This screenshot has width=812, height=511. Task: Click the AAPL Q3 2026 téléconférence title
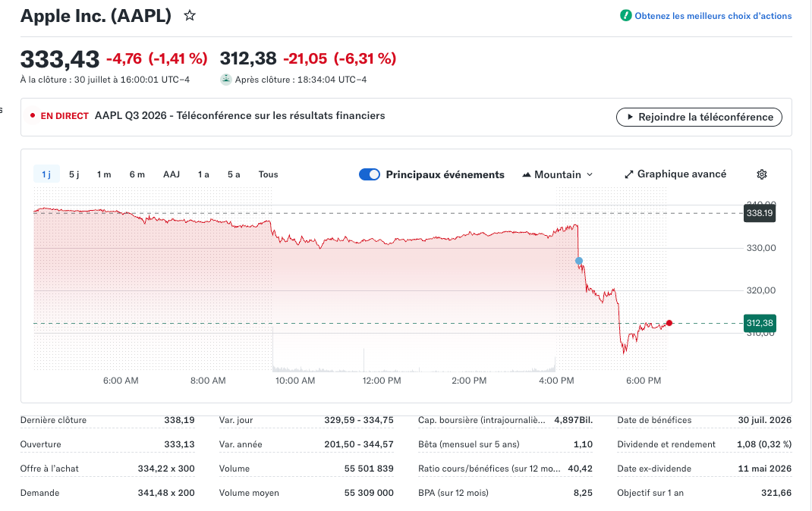(240, 115)
